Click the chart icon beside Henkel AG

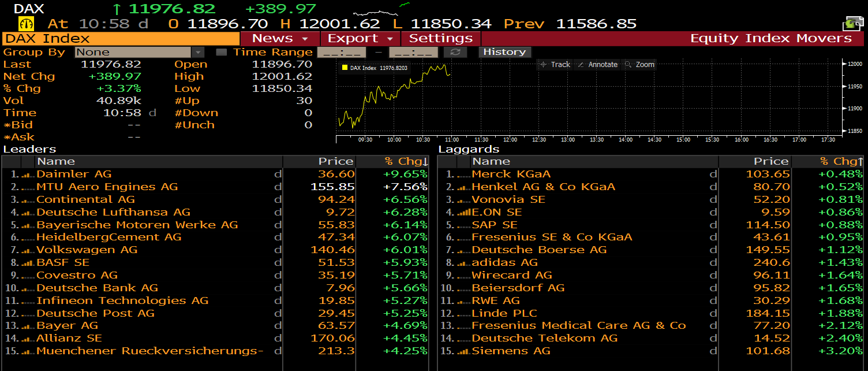(464, 187)
